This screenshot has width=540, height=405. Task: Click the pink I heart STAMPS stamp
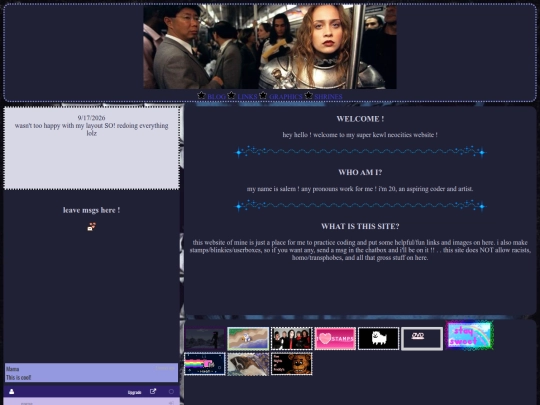(335, 339)
